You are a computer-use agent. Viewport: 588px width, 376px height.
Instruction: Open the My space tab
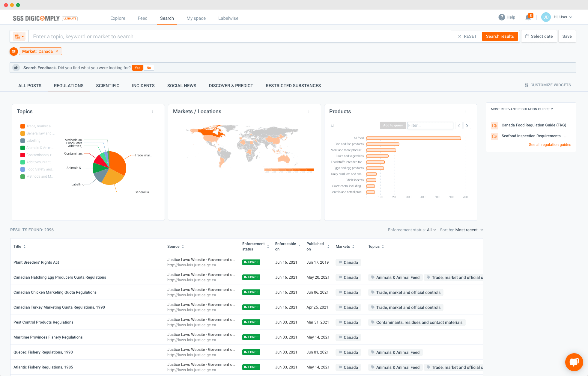(196, 18)
